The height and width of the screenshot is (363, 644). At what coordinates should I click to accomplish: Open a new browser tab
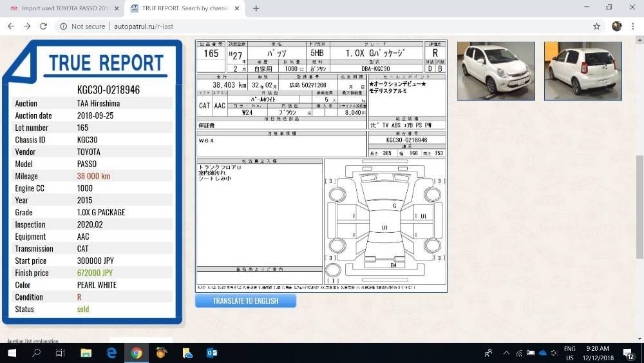point(256,8)
